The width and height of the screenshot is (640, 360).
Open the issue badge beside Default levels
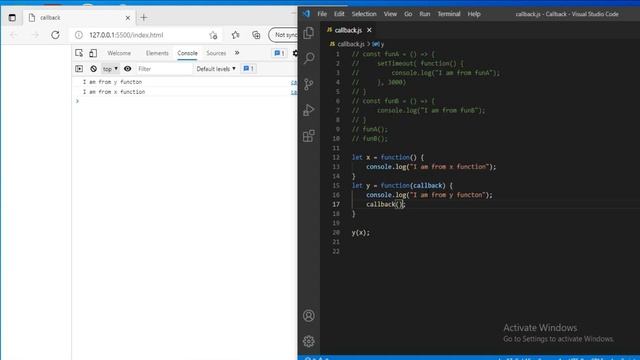click(249, 69)
